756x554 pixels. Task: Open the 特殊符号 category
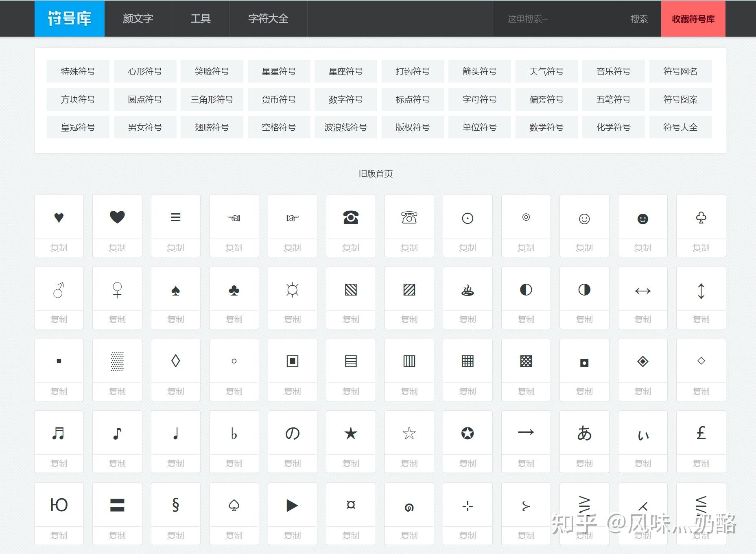pyautogui.click(x=78, y=71)
